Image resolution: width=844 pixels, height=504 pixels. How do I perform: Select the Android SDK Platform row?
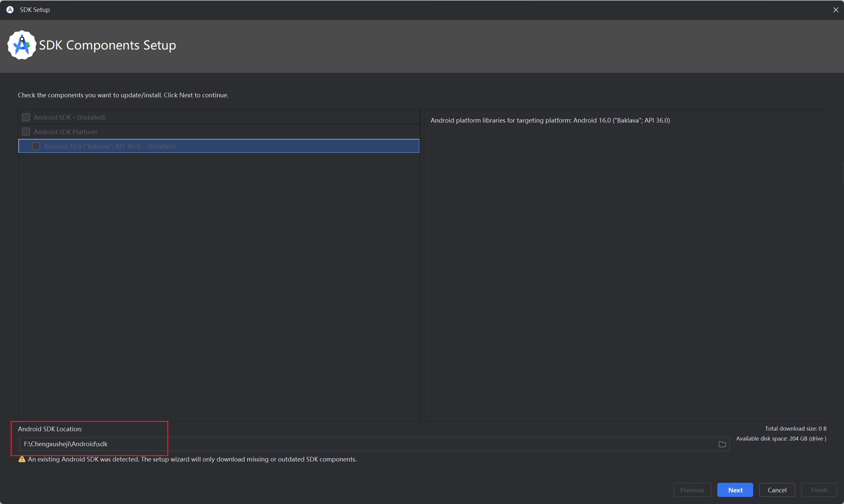[218, 132]
